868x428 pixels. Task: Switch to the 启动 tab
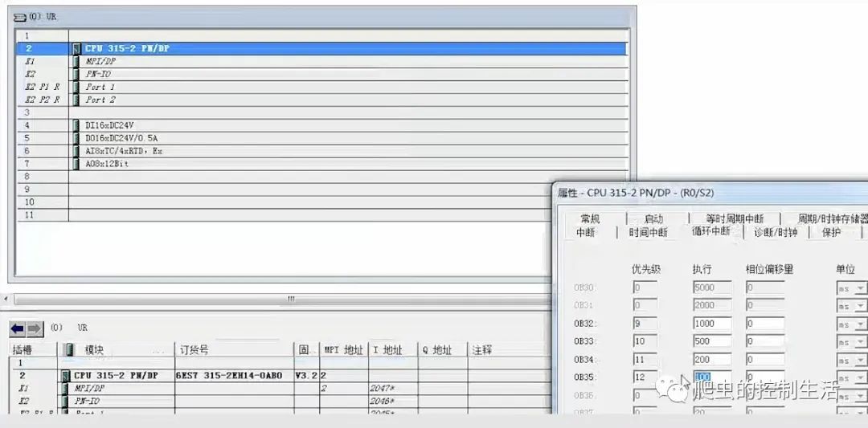653,219
